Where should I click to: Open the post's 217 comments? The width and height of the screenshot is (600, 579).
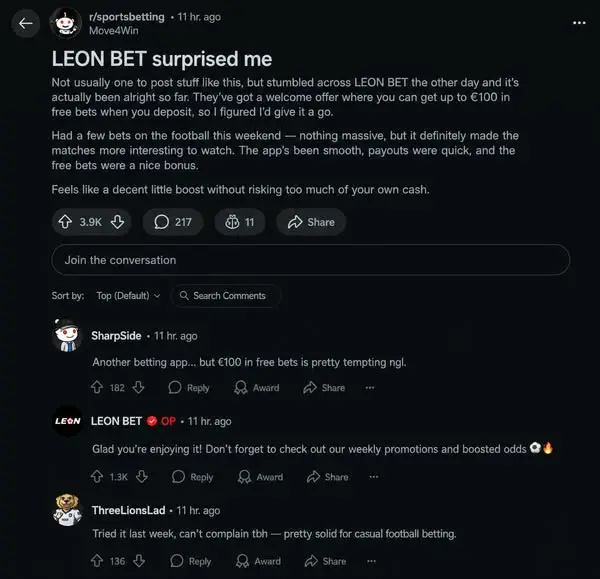pos(173,222)
